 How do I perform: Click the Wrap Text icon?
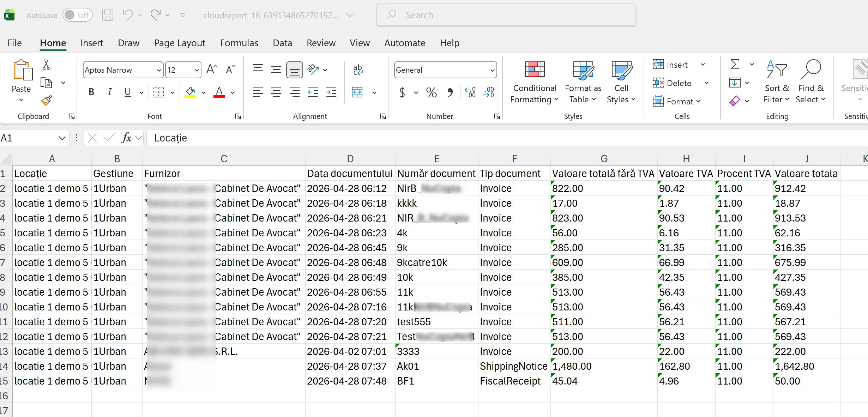(x=358, y=69)
